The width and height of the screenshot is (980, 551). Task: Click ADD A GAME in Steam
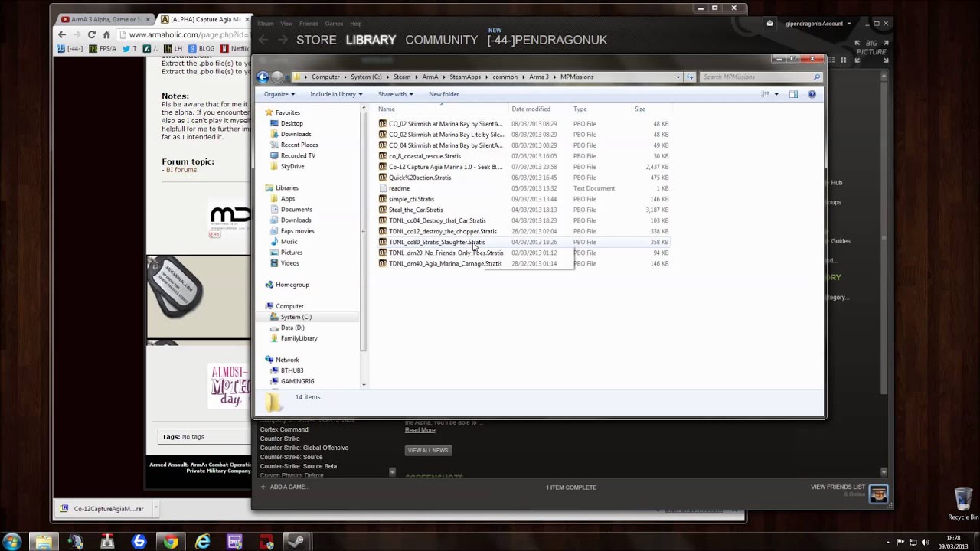click(x=283, y=487)
